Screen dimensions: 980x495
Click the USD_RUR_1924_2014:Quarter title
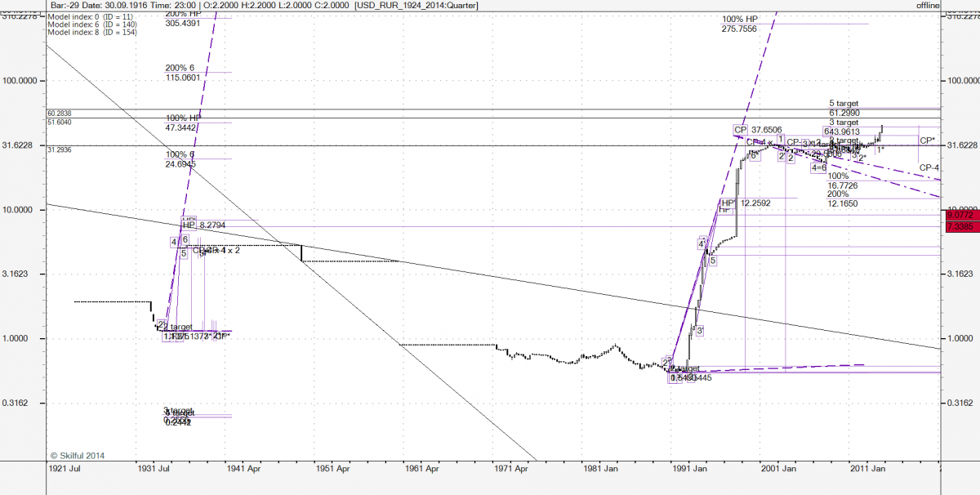(x=416, y=6)
